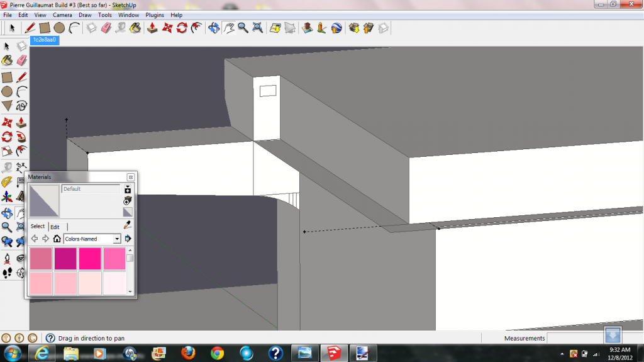The image size is (644, 362).
Task: Click Forward arrow in Materials panel
Action: (45, 239)
